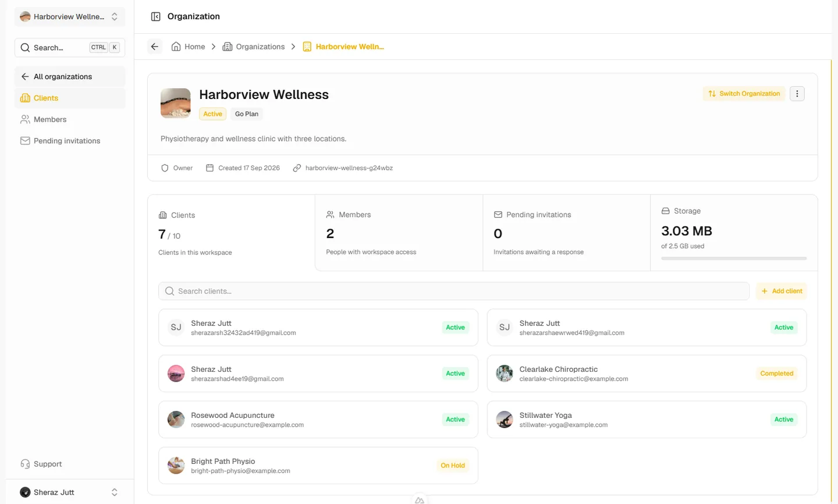838x504 pixels.
Task: Open Sheraz Jutt client sherazarshad4ee19@gmail.com
Action: click(x=318, y=373)
